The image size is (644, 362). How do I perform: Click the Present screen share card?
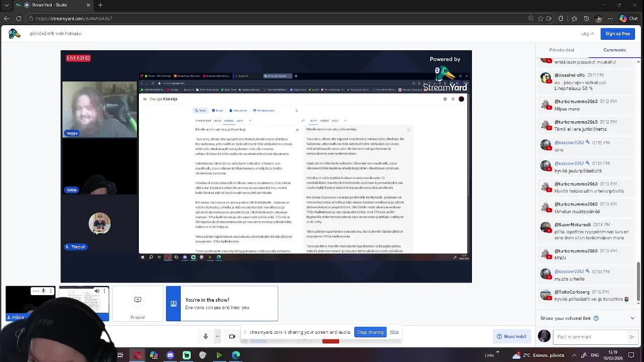point(137,304)
